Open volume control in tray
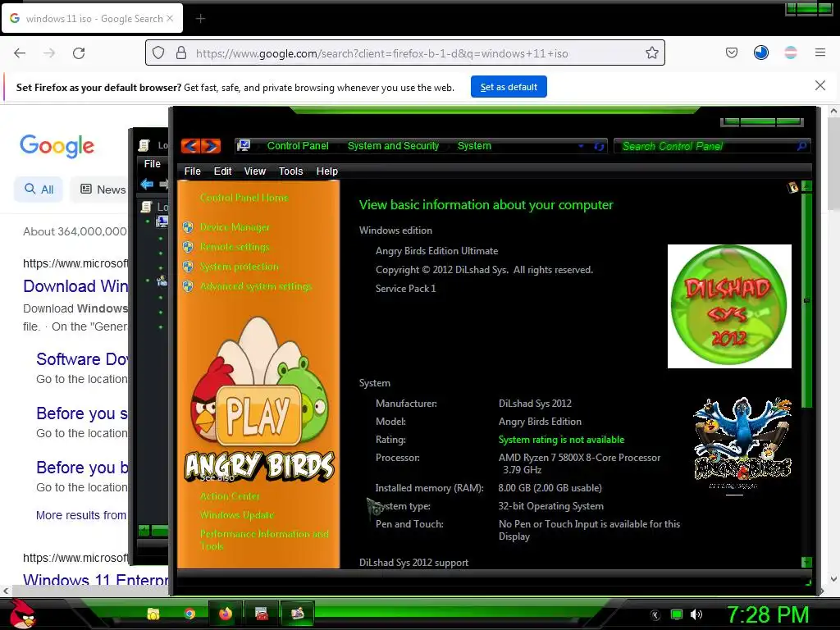Screen dimensions: 840x630 (696, 615)
